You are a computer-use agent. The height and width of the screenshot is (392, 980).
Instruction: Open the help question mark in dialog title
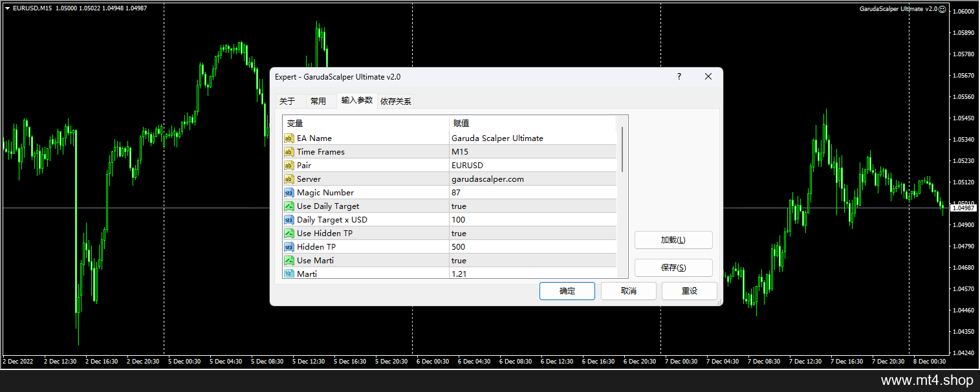click(x=679, y=76)
